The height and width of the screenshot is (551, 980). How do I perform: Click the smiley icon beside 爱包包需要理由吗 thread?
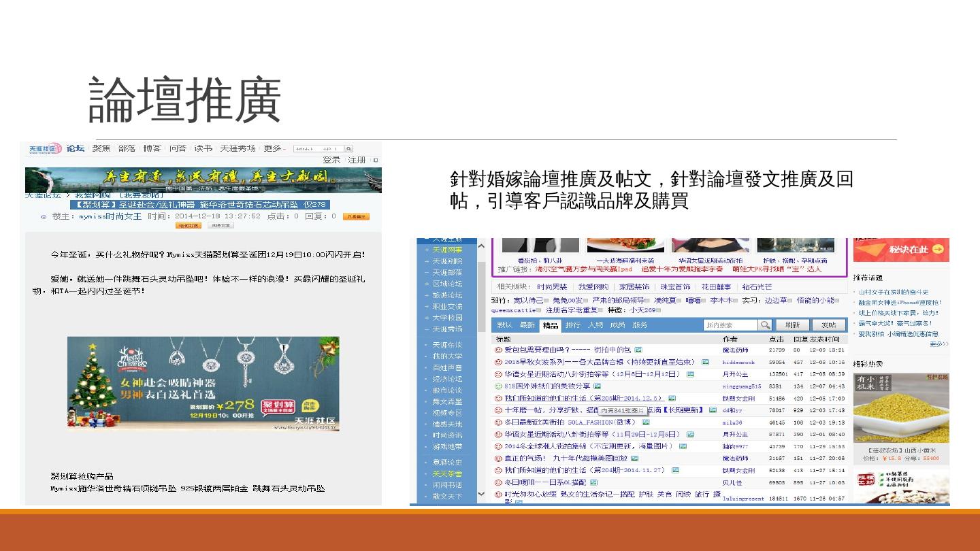(498, 350)
